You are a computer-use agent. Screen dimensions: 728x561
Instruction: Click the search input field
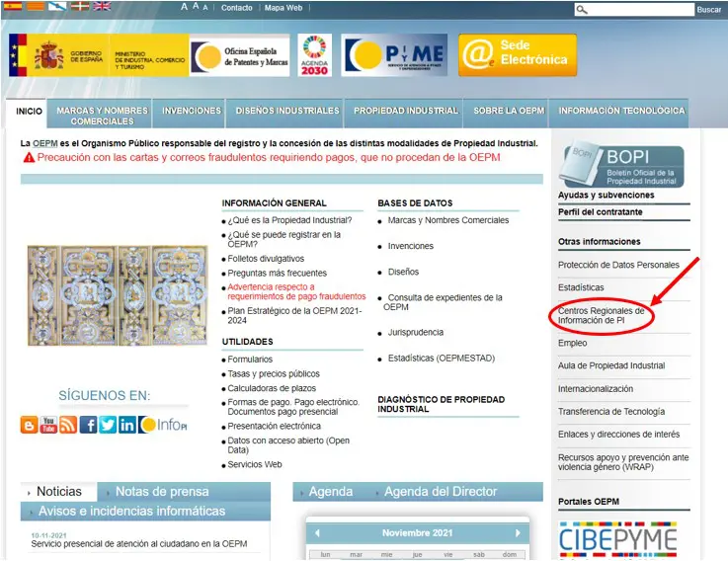pyautogui.click(x=638, y=10)
